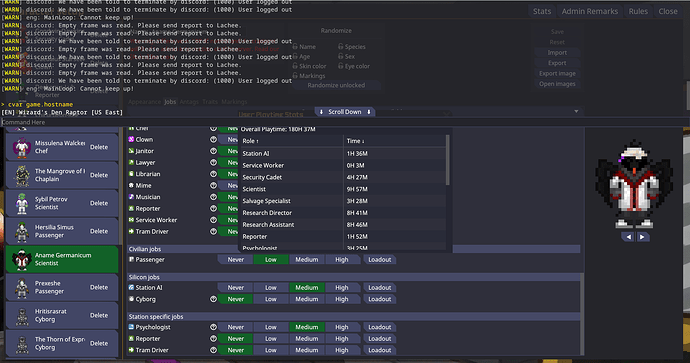The width and height of the screenshot is (690, 363).
Task: Click the Station AI job icon
Action: point(131,287)
